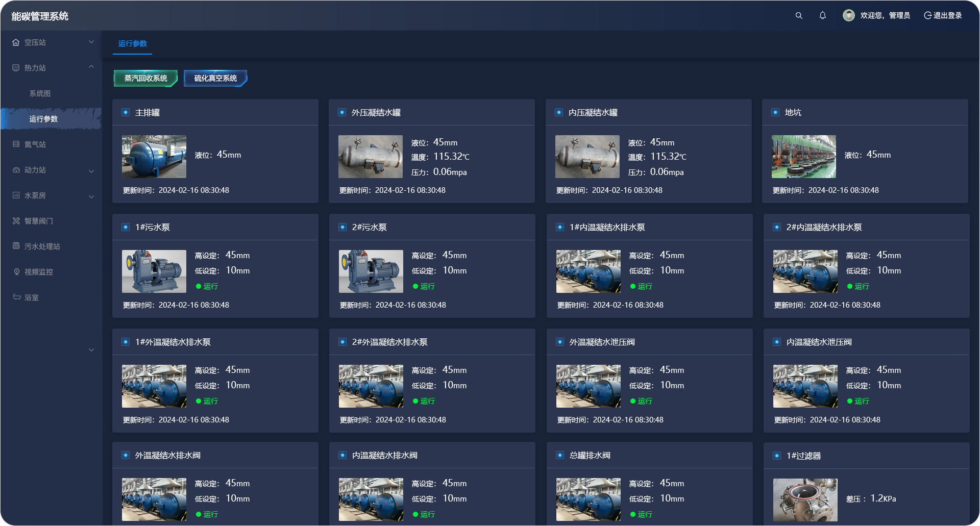Expand the 空压站 submenu chevron
Viewport: 980px width, 526px height.
(x=91, y=42)
